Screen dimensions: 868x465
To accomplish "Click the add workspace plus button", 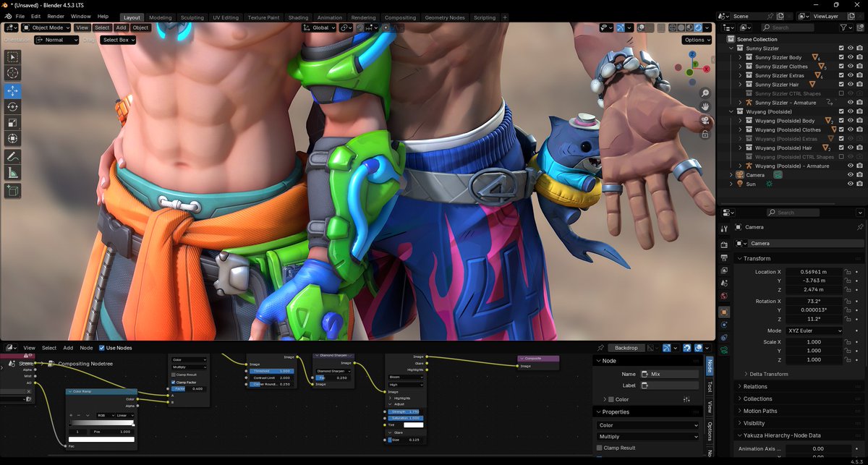I will 504,17.
